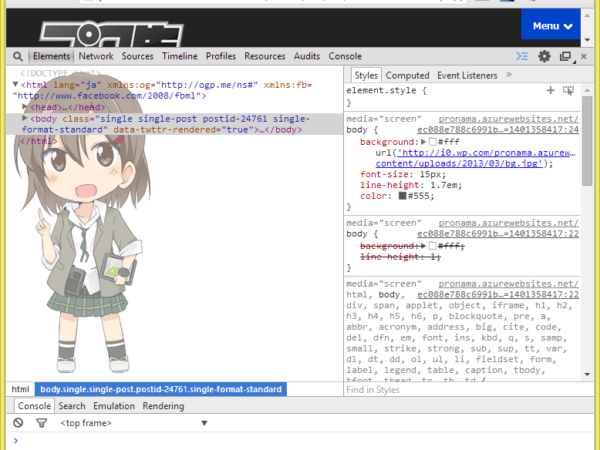
Task: Open the Emulation drawer tab
Action: coord(114,406)
